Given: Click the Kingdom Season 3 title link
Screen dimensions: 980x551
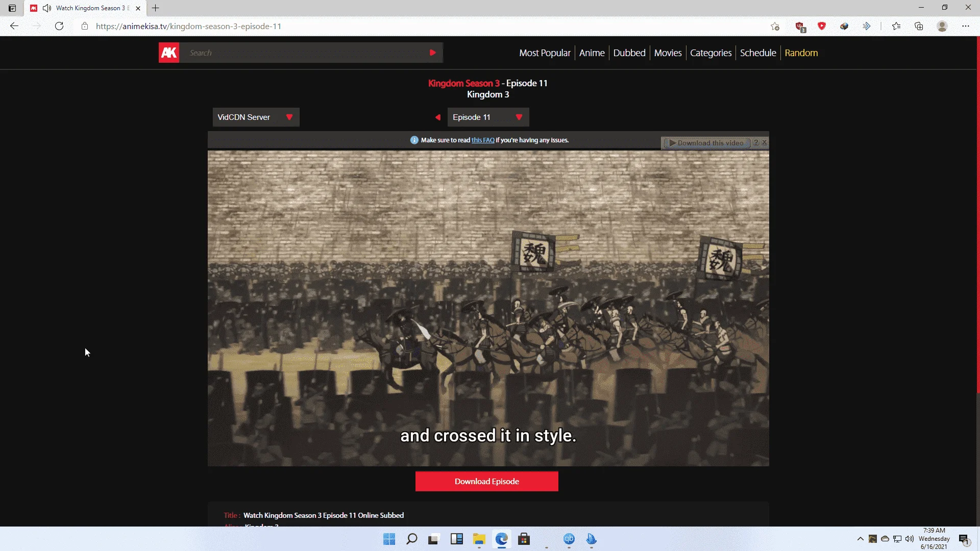Looking at the screenshot, I should pyautogui.click(x=464, y=83).
